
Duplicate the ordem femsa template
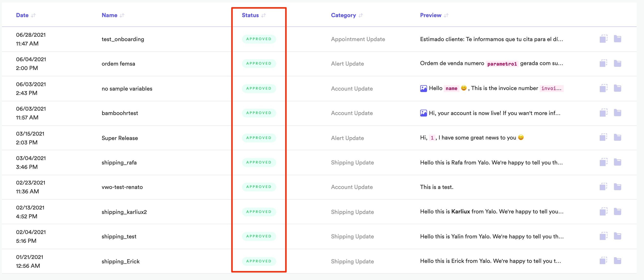603,63
